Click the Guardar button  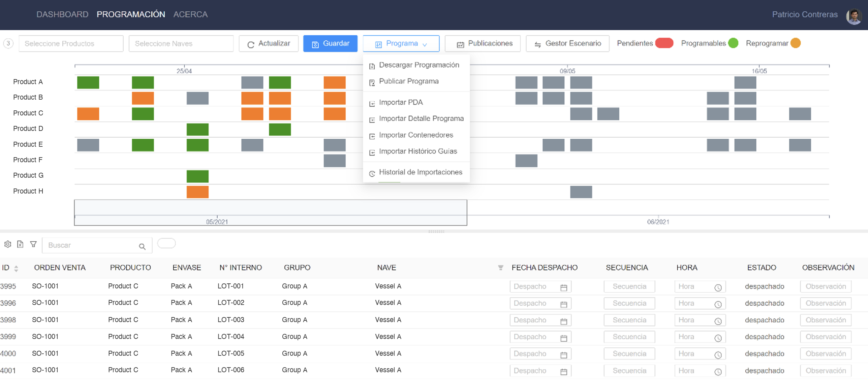(x=330, y=43)
